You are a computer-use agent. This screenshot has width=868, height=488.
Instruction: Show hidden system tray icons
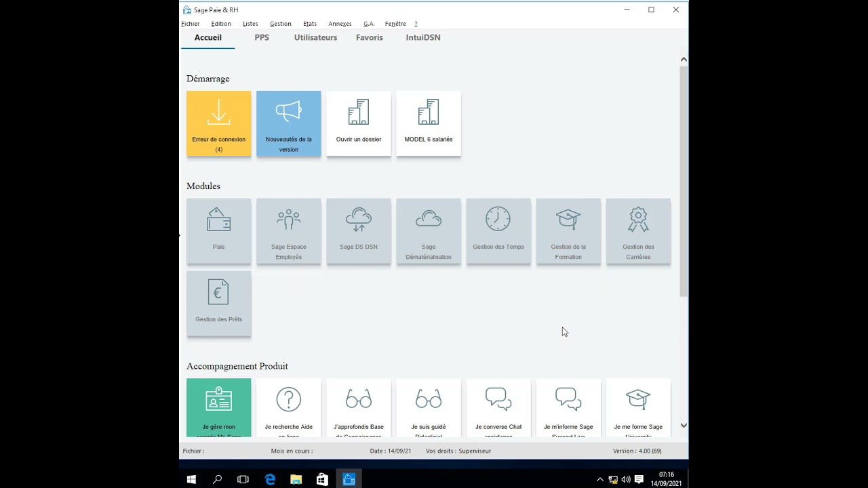pos(599,480)
